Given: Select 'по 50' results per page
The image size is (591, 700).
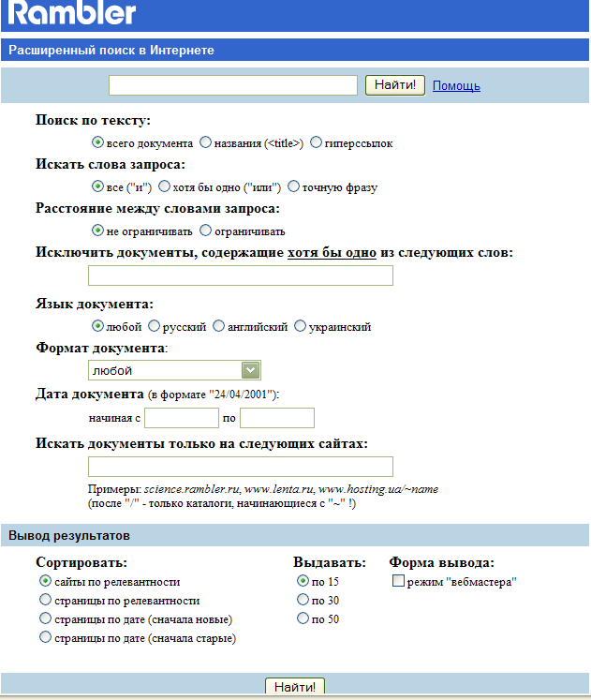Looking at the screenshot, I should click(x=303, y=618).
